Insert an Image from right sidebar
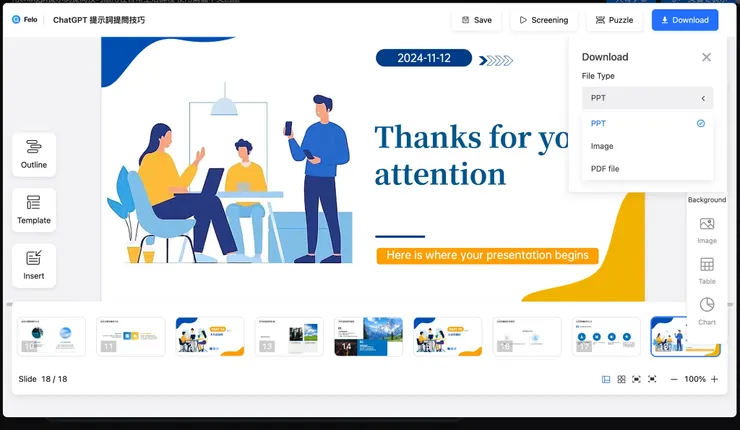Screen dimensions: 740x430 [707, 230]
